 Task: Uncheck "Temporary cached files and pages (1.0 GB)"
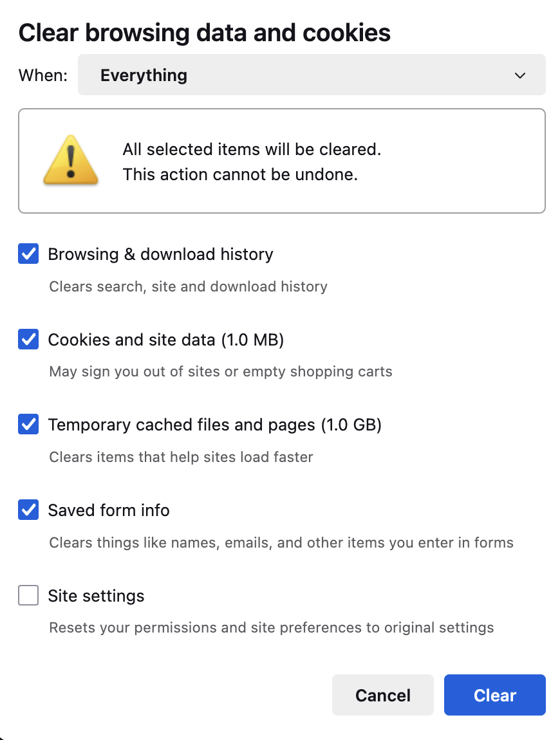(28, 424)
